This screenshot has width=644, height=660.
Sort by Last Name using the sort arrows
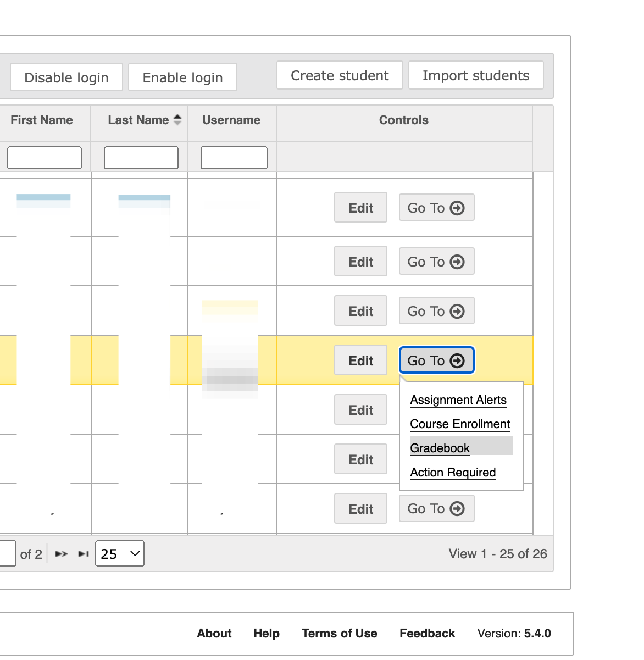(x=177, y=120)
